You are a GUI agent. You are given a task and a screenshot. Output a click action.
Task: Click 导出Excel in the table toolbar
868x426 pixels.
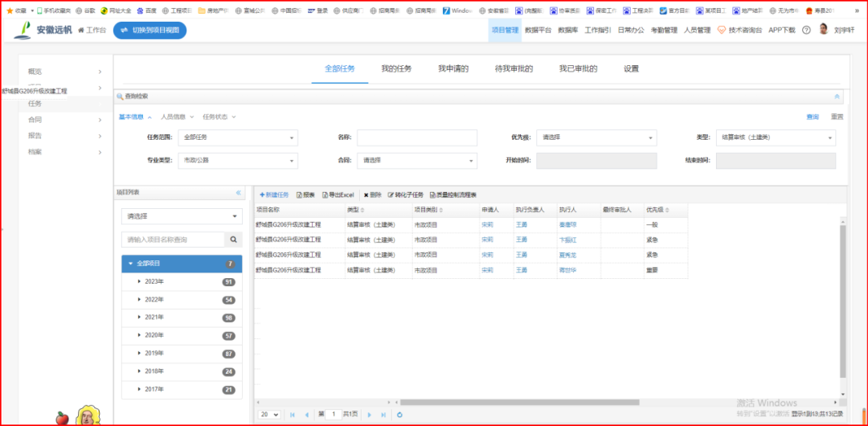tap(338, 195)
